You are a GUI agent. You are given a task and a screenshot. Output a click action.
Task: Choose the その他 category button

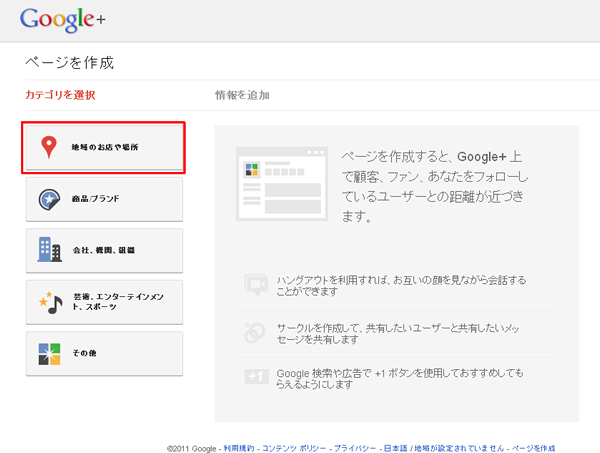click(x=104, y=354)
